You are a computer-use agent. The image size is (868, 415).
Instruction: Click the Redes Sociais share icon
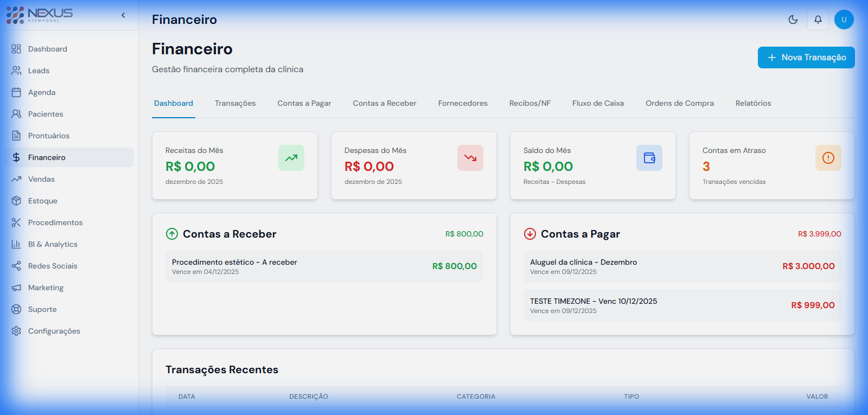click(16, 266)
